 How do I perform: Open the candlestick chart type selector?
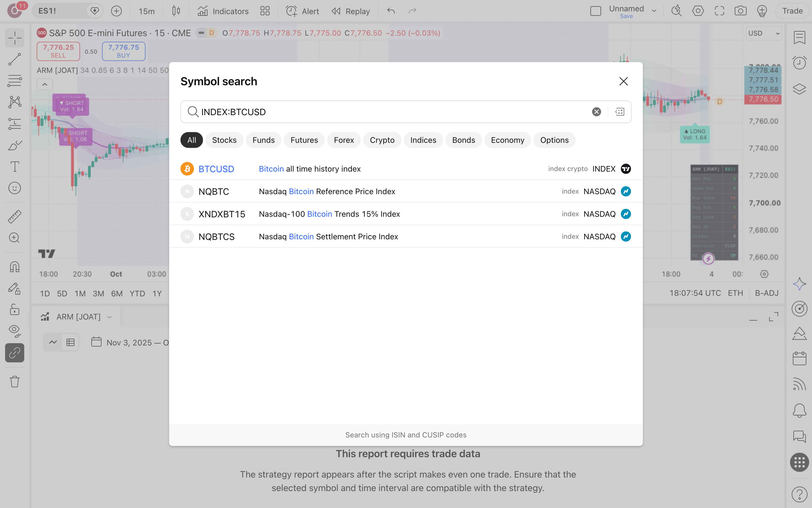click(176, 11)
